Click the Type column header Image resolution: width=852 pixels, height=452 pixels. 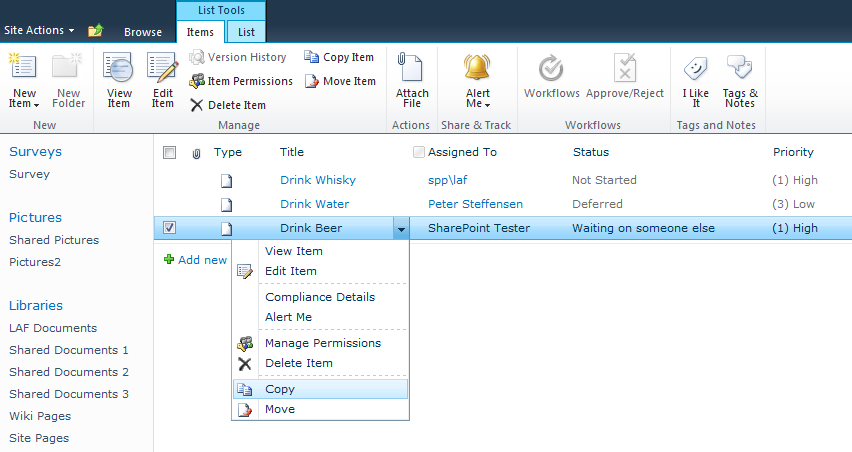[228, 152]
